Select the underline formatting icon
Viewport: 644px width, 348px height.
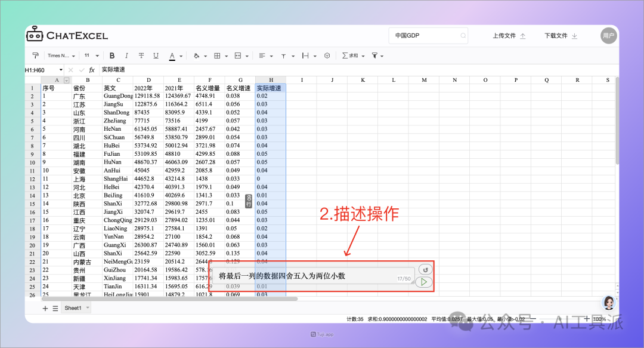point(154,55)
